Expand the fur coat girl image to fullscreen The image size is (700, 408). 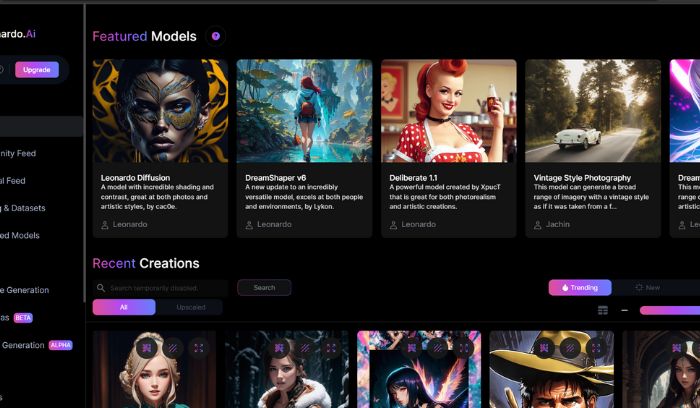coord(331,347)
